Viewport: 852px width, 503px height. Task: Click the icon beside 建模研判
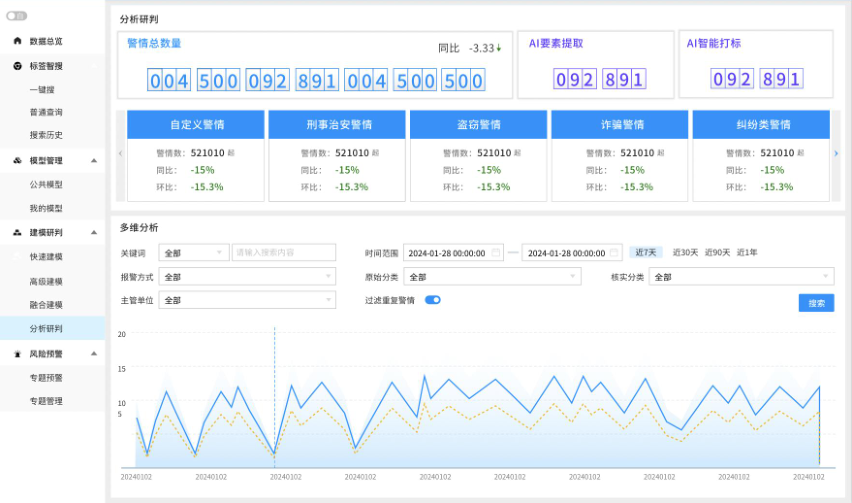tap(17, 232)
